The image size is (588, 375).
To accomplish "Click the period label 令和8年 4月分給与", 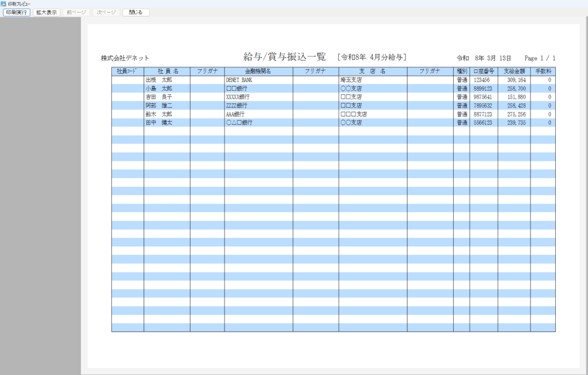I will (x=373, y=57).
